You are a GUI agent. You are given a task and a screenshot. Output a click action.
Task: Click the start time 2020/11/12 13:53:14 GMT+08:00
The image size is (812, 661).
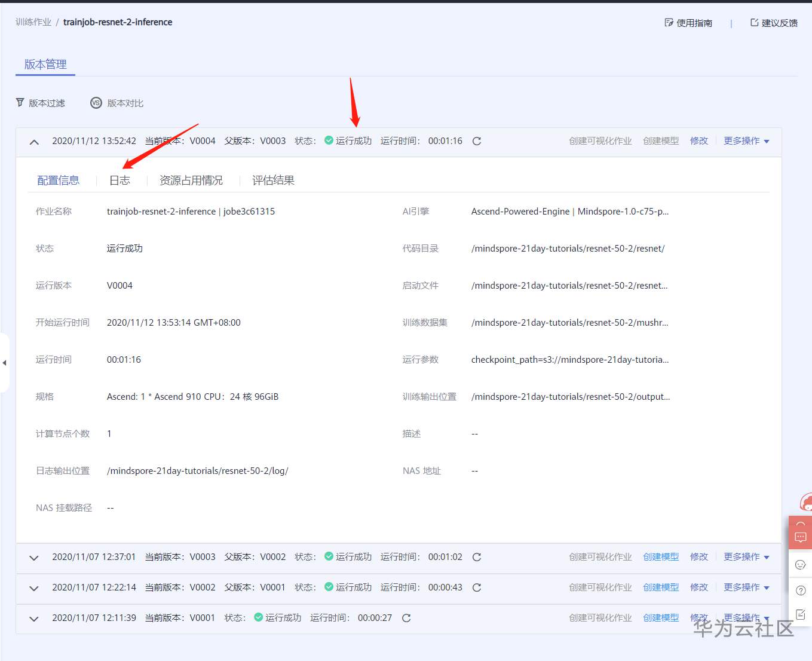tap(174, 323)
